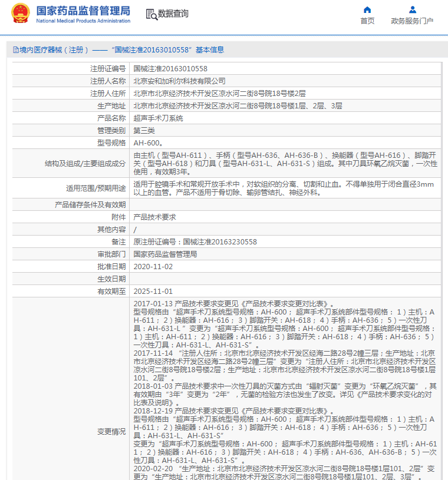The height and width of the screenshot is (480, 448).
Task: Select the 注册人住所 address value
Action: pyautogui.click(x=220, y=94)
